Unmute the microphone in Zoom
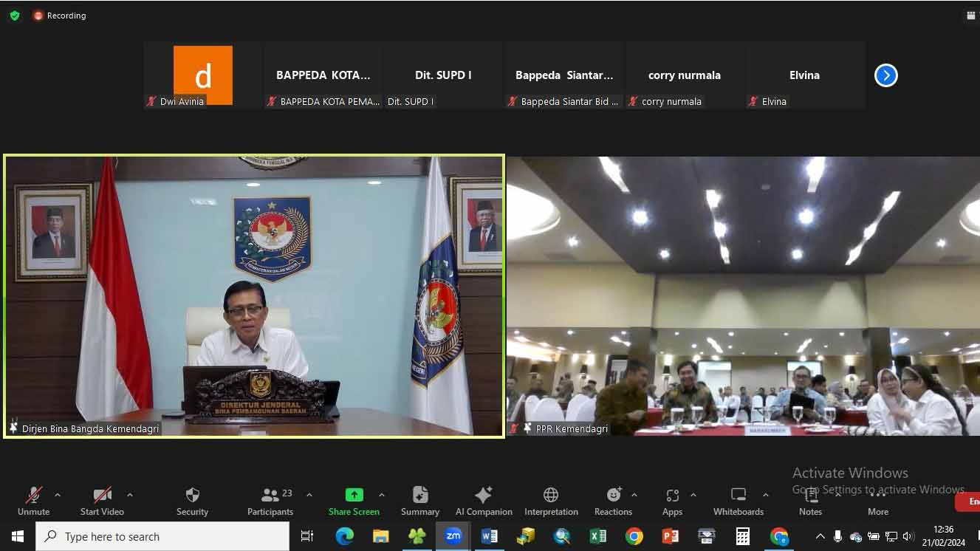Screen dimensions: 980x551 [x=33, y=500]
